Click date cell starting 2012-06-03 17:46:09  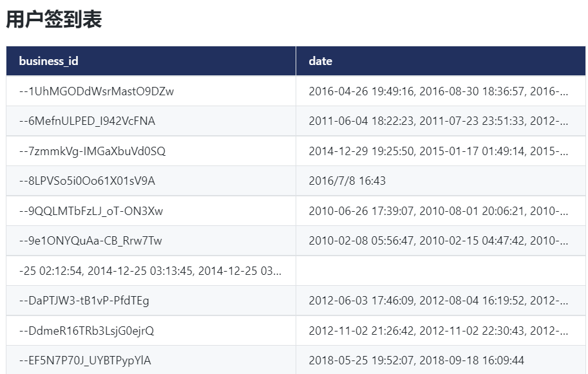click(x=438, y=301)
